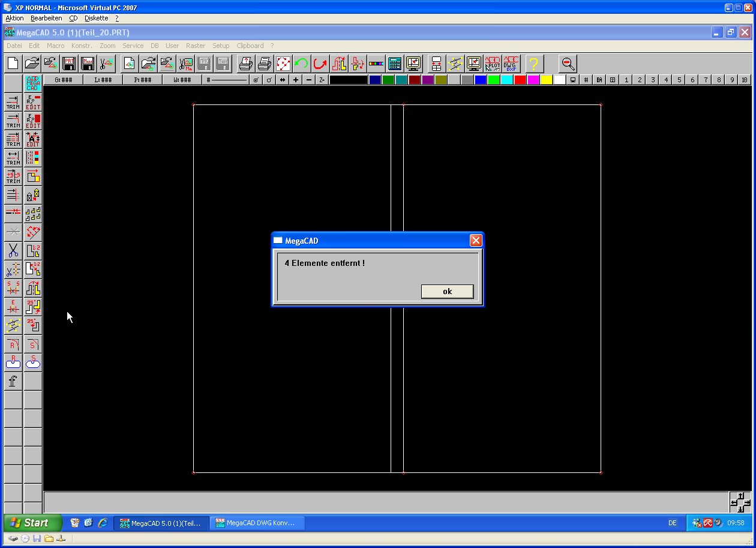
Task: Save as new using the New floppy icon
Action: [x=88, y=63]
